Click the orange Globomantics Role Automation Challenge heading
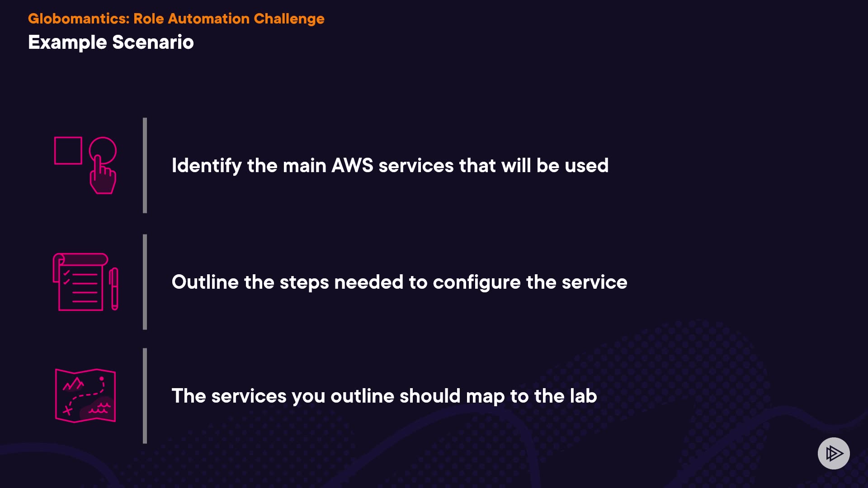The height and width of the screenshot is (488, 868). 176,19
